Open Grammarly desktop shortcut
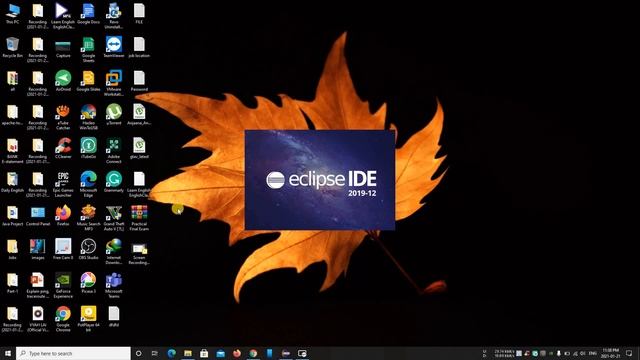This screenshot has width=640, height=360. (x=114, y=182)
